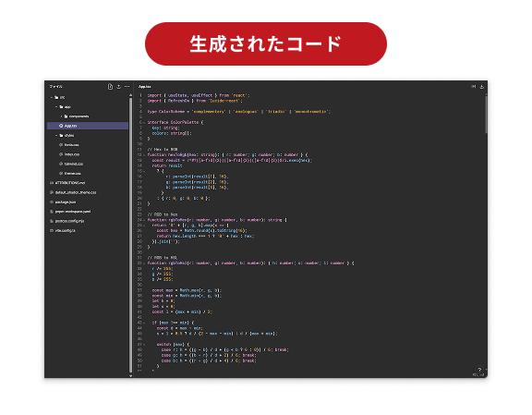Open the package.json file
This screenshot has width=532, height=415.
tap(64, 202)
